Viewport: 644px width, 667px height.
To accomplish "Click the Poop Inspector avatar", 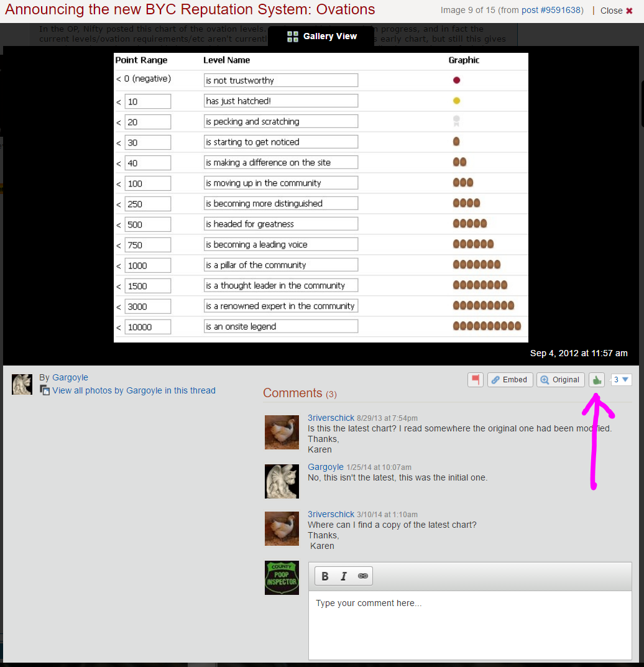I will click(x=282, y=578).
